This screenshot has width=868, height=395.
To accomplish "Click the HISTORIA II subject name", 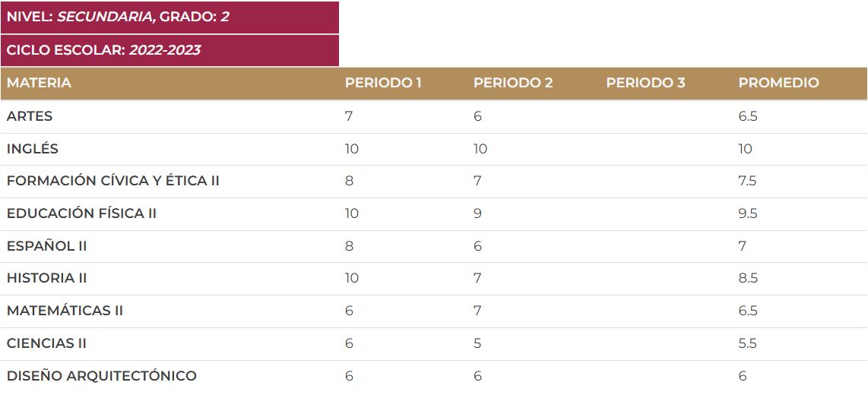I will point(46,278).
